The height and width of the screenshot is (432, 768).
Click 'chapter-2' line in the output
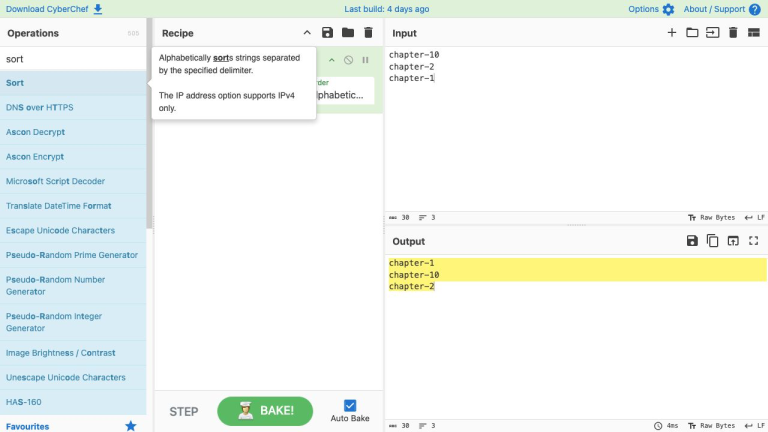pos(411,286)
